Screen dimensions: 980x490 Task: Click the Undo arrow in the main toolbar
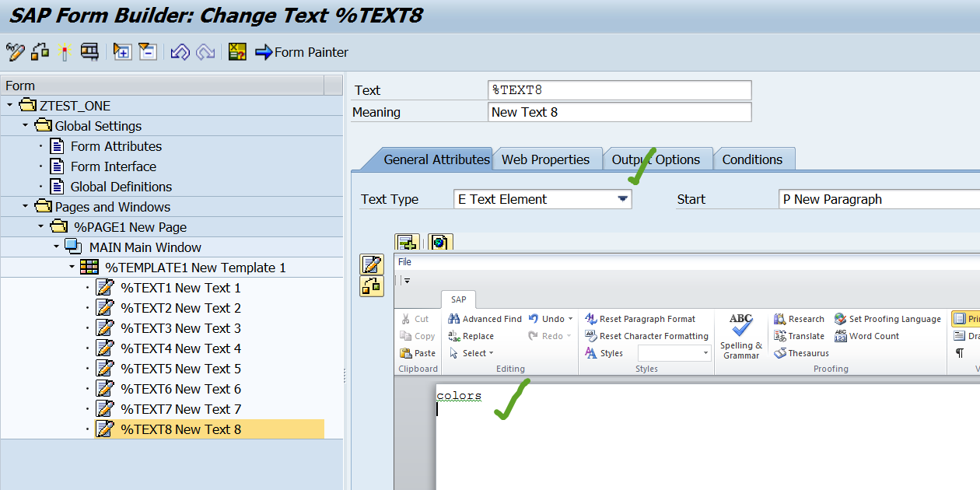coord(180,52)
